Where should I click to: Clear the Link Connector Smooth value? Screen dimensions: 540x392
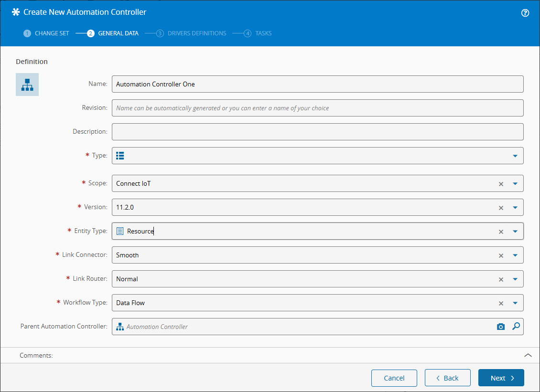click(x=501, y=255)
